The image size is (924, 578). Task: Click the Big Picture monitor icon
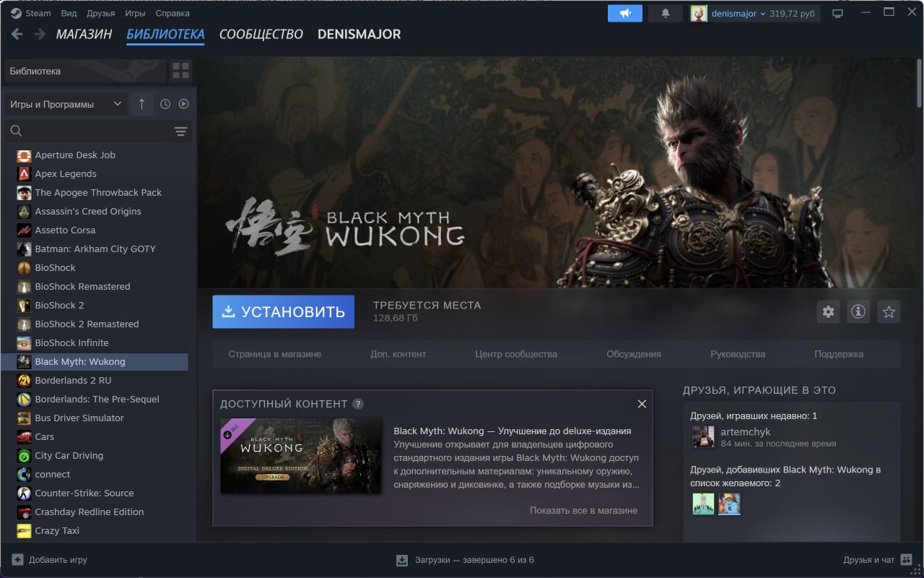837,13
